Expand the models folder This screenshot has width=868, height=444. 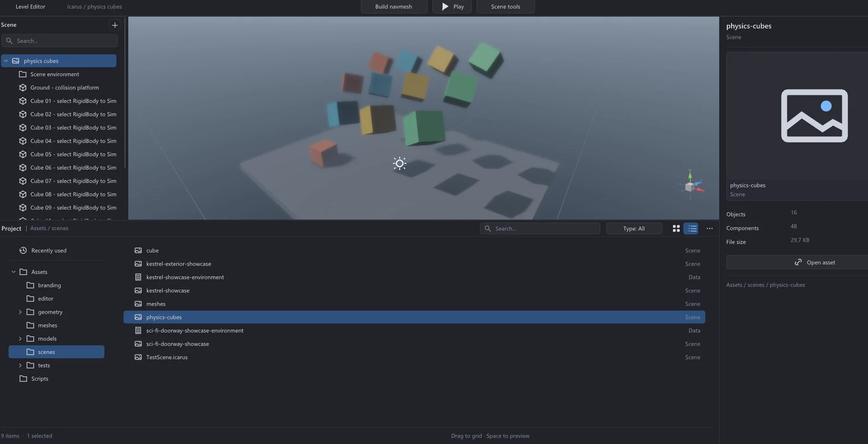click(x=20, y=339)
